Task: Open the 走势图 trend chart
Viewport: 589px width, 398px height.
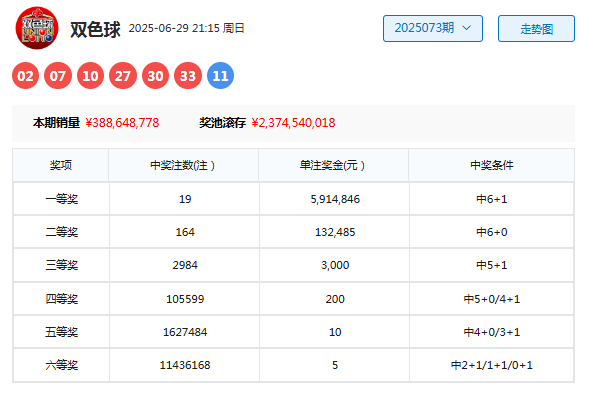Action: click(x=536, y=29)
